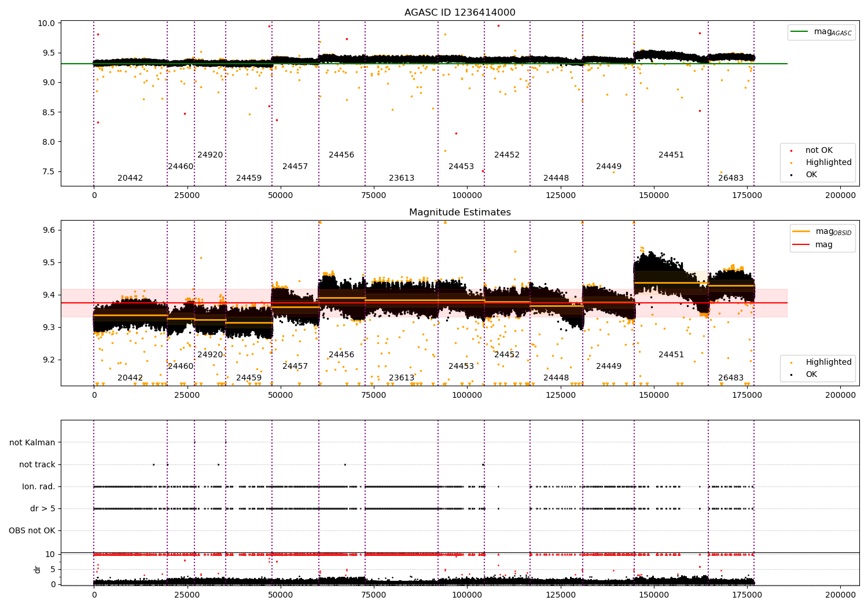Click OBSID label 24453 in Magnitude Estimates plot

461,367
